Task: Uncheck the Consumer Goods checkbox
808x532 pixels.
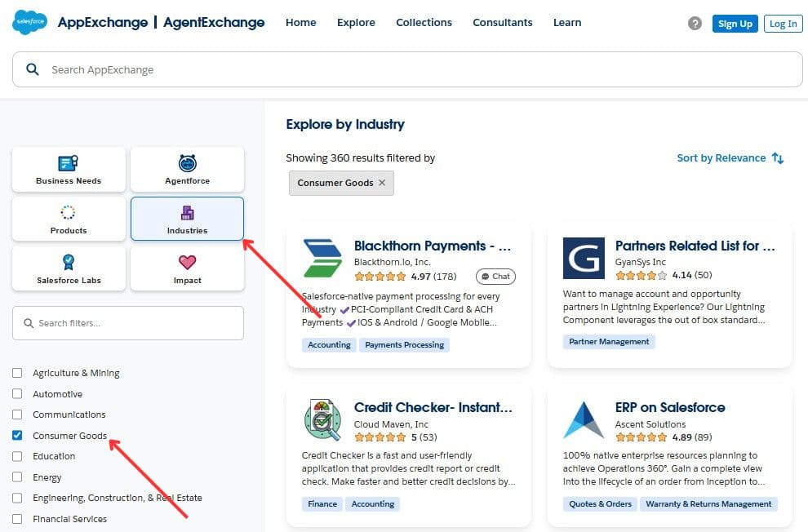Action: [17, 435]
